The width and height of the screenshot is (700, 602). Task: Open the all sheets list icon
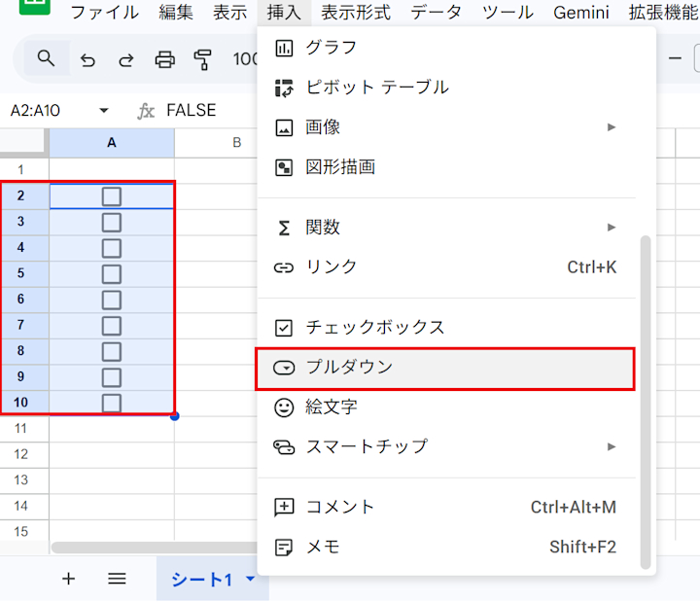point(117,579)
